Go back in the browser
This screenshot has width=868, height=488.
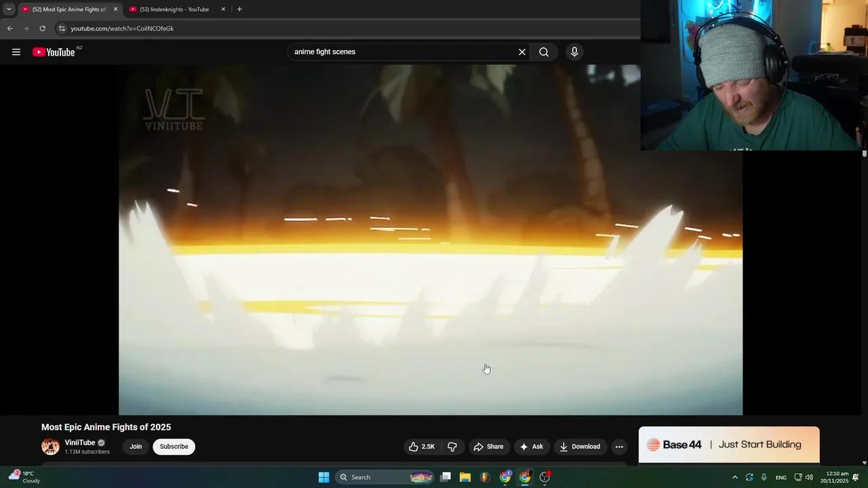[10, 28]
